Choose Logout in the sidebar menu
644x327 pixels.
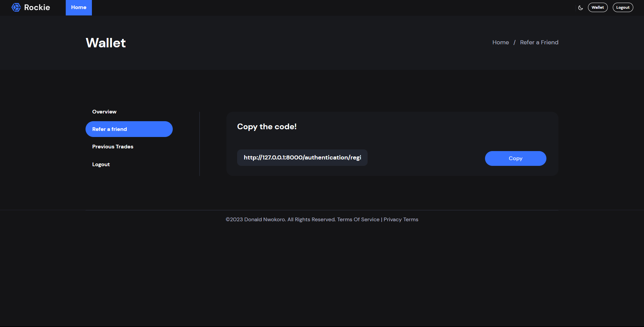click(101, 165)
